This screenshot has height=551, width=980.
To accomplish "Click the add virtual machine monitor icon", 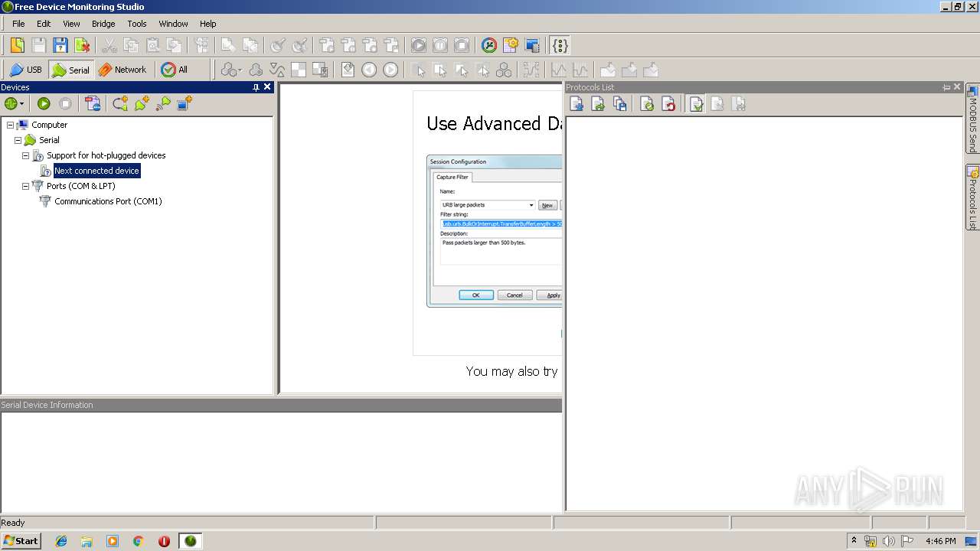I will click(x=185, y=103).
